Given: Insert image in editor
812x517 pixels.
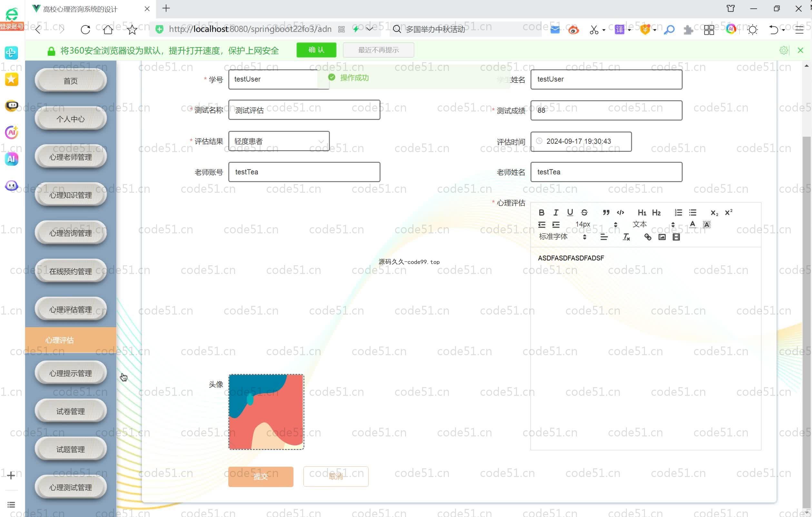Looking at the screenshot, I should (662, 237).
